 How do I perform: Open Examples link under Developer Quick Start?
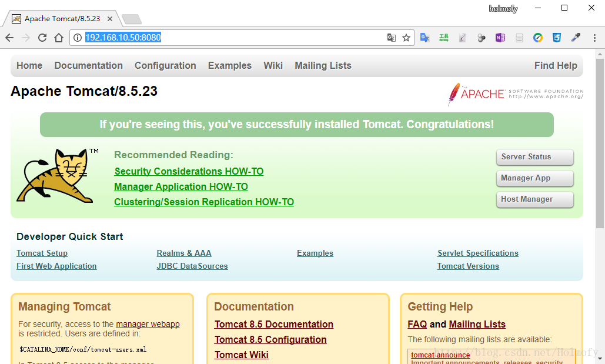pyautogui.click(x=315, y=253)
